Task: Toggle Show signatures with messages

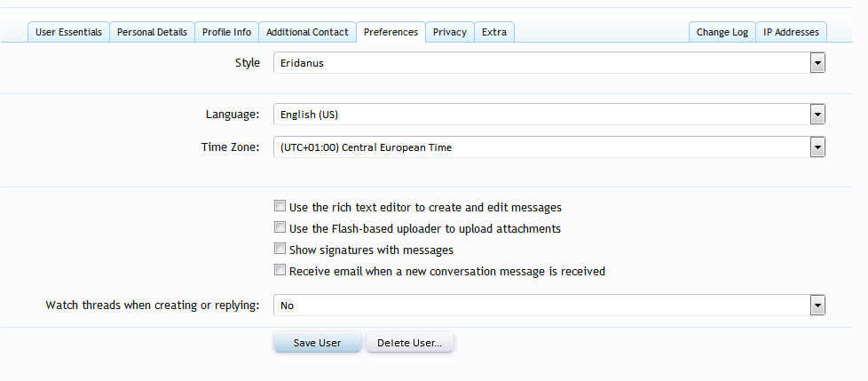Action: (280, 250)
